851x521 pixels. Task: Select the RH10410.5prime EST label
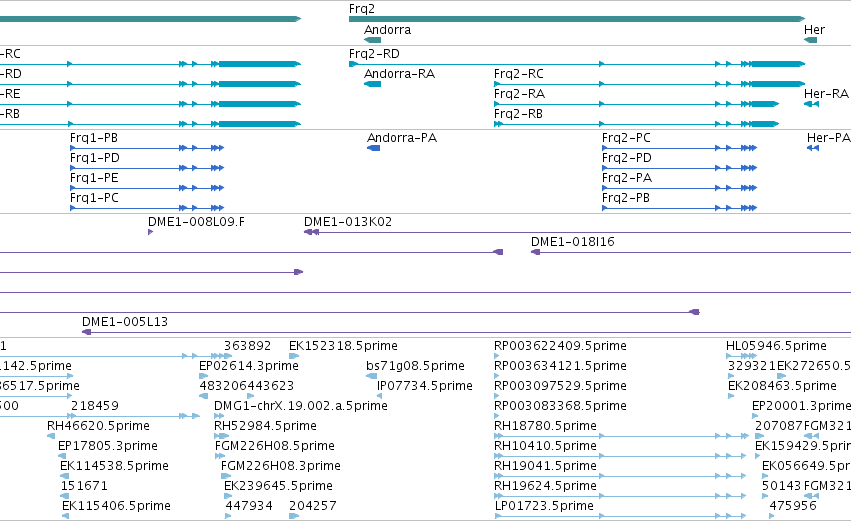545,446
